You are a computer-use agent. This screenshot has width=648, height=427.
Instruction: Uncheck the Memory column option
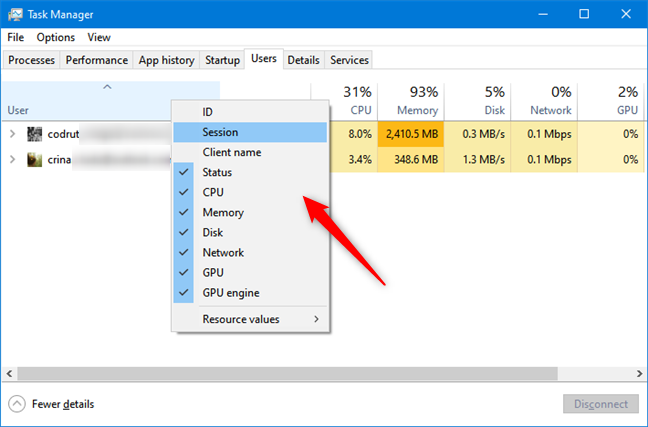click(x=250, y=212)
